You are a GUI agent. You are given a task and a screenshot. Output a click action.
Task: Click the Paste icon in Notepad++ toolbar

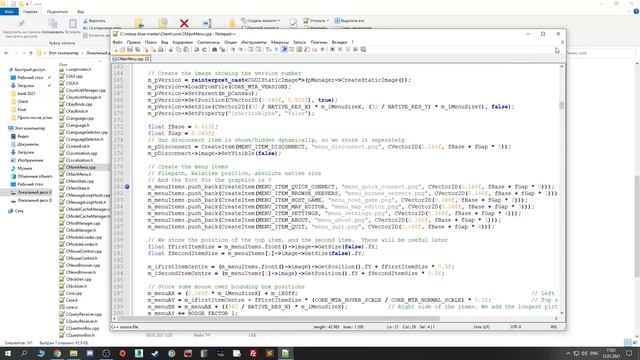pos(186,49)
